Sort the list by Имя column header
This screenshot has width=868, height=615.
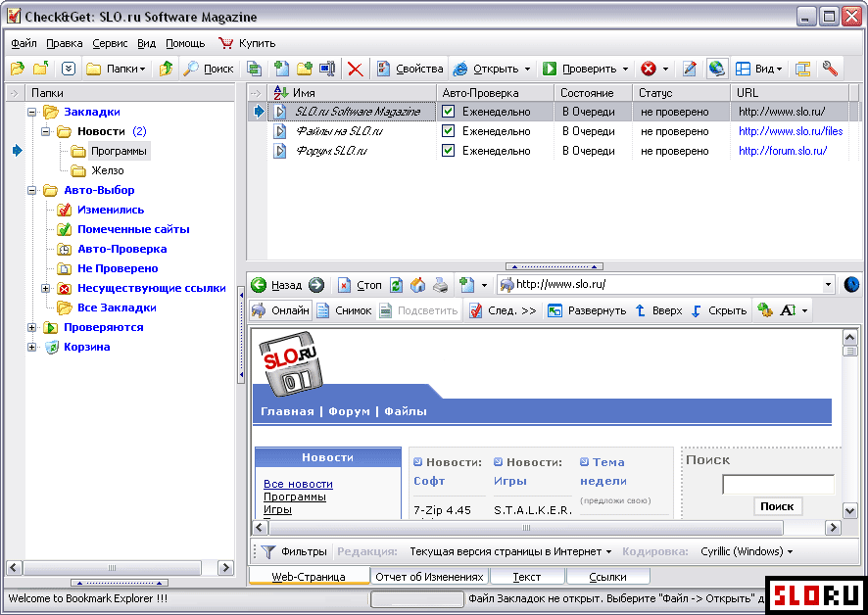(x=352, y=93)
